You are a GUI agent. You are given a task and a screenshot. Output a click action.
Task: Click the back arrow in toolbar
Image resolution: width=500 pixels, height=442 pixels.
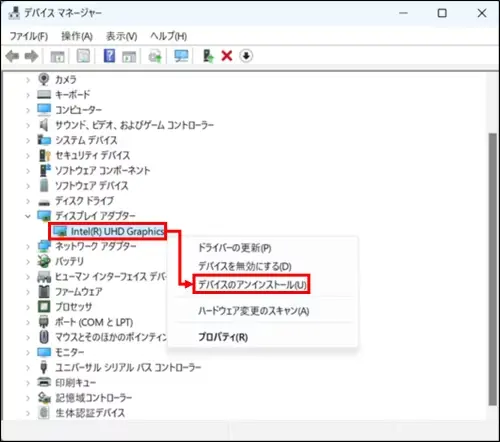click(x=12, y=56)
